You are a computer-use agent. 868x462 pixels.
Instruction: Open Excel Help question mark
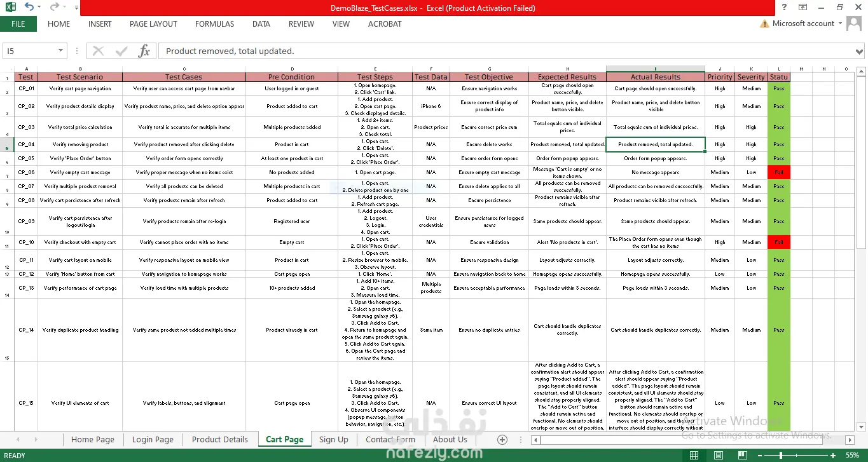[x=784, y=8]
